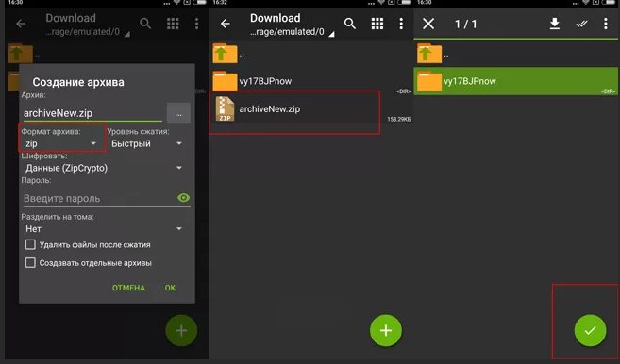Click back arrow in dimmed left screen
Image resolution: width=620 pixels, height=364 pixels.
(21, 24)
